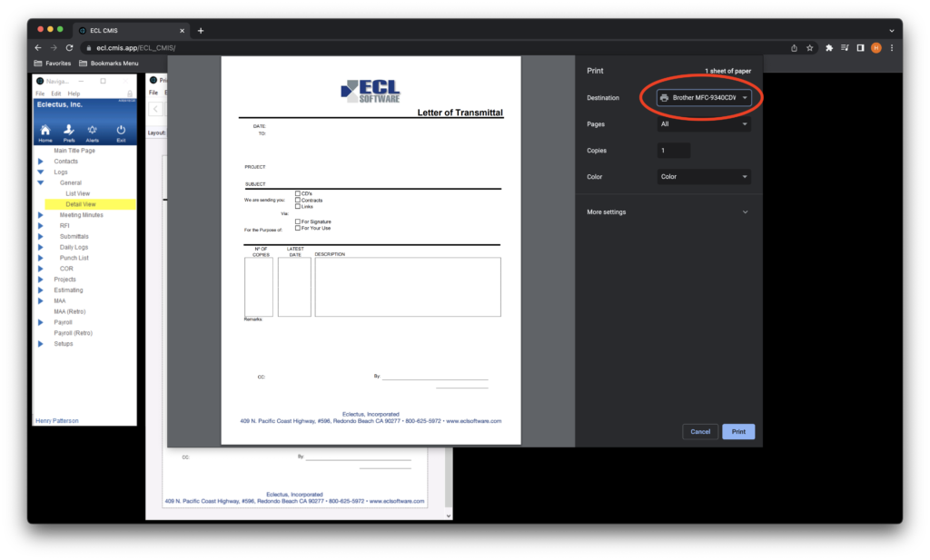Click the site lock icon in address bar
The width and height of the screenshot is (930, 560).
(x=89, y=48)
